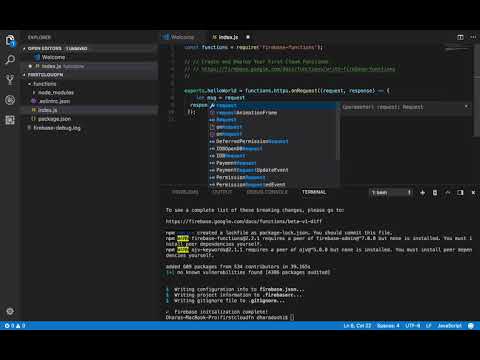This screenshot has height=360, width=480.
Task: Toggle the panel position icon
Action: click(460, 192)
